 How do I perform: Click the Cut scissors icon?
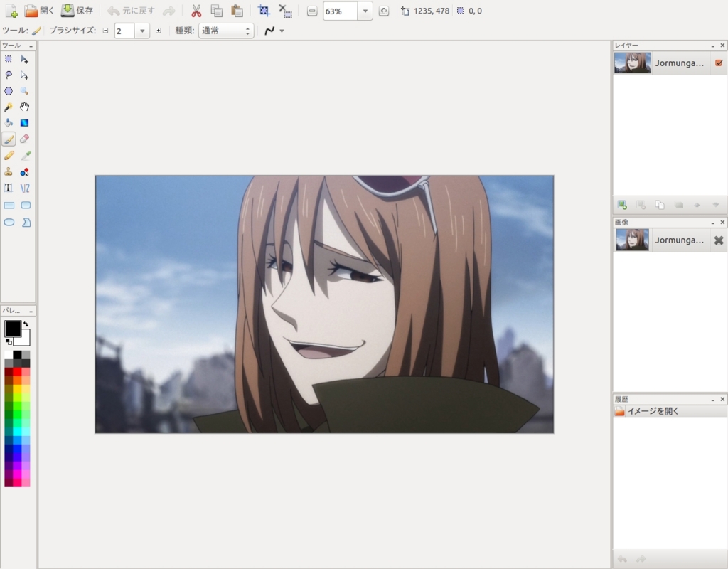196,11
